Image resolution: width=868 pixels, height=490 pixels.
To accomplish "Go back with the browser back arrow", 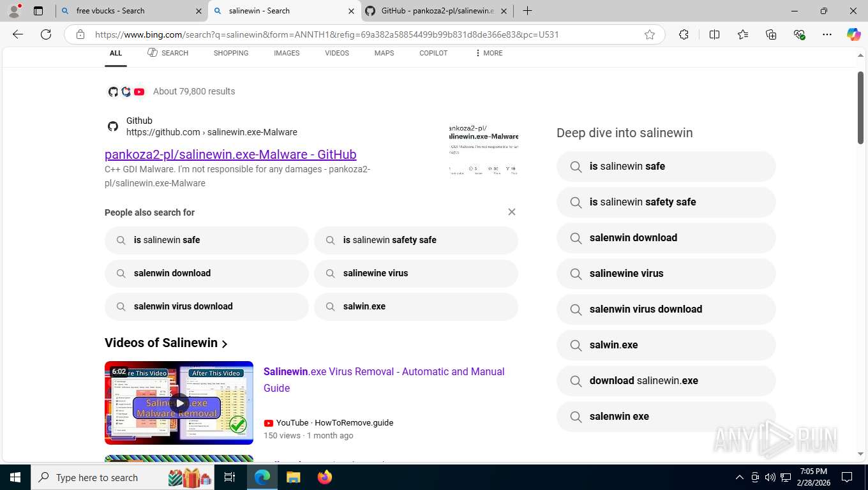I will click(18, 34).
